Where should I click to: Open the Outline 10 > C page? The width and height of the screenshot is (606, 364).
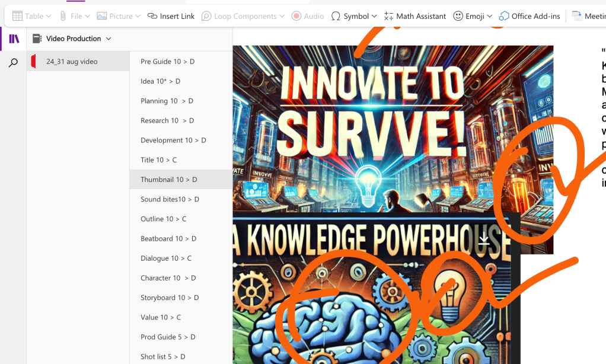181,219
